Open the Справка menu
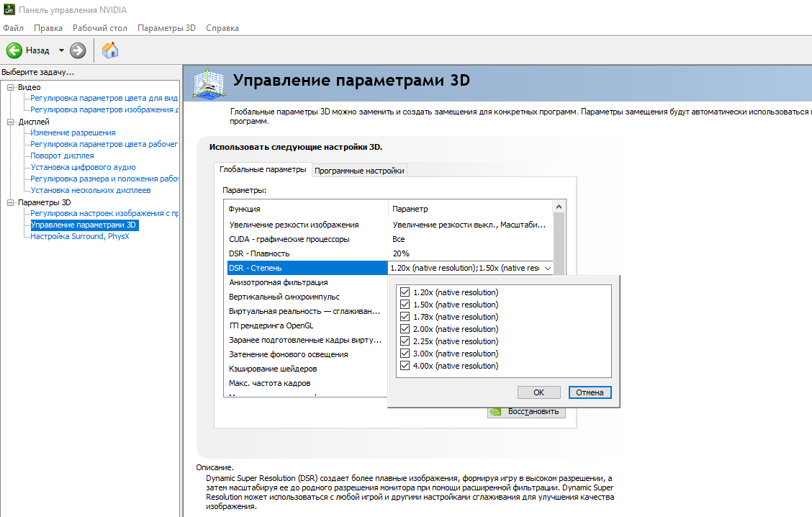 coord(222,28)
